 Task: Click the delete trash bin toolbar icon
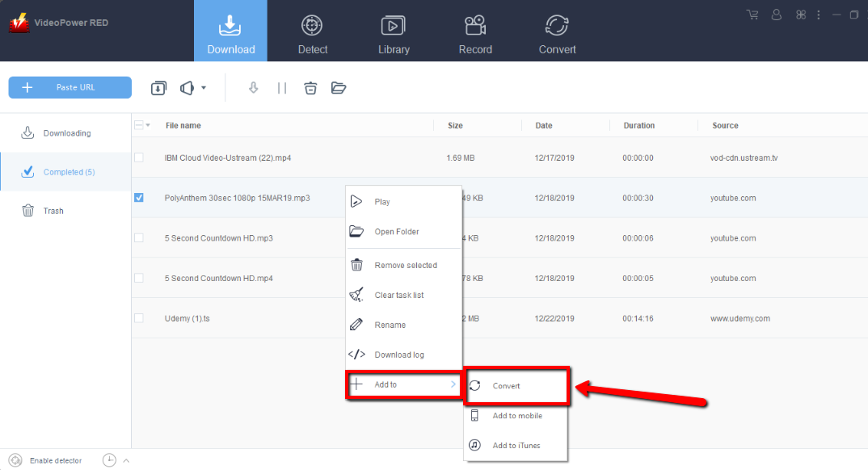(310, 88)
